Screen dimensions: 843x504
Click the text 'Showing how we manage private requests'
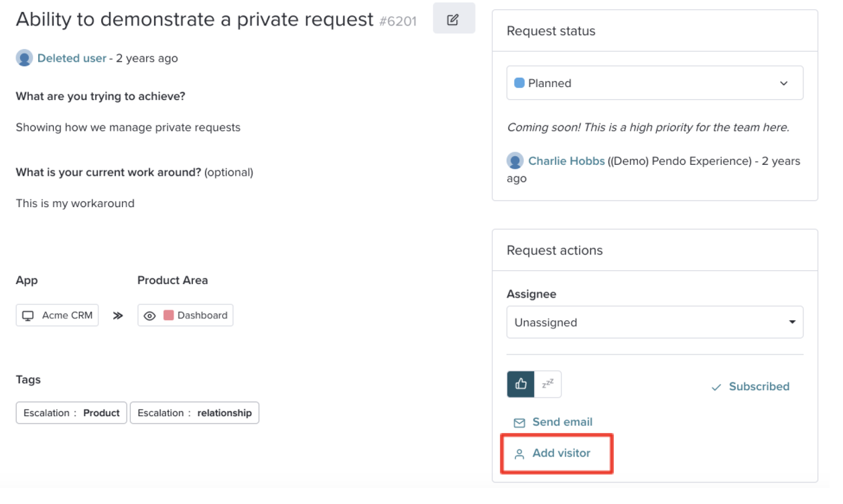click(128, 127)
